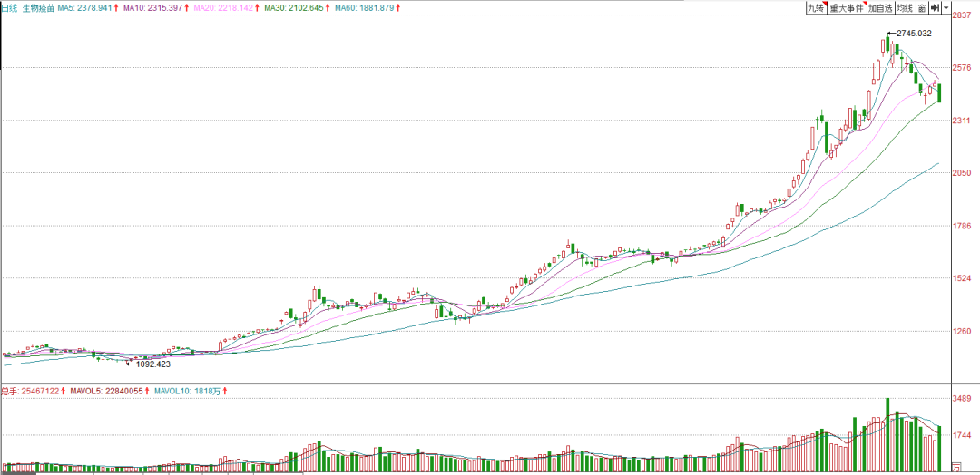Click the 1744 volume axis label

point(961,435)
